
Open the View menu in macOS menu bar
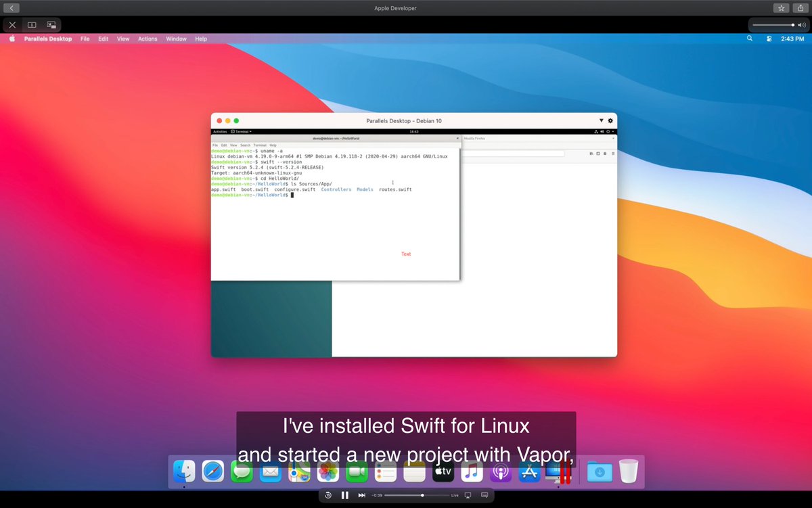click(x=123, y=39)
